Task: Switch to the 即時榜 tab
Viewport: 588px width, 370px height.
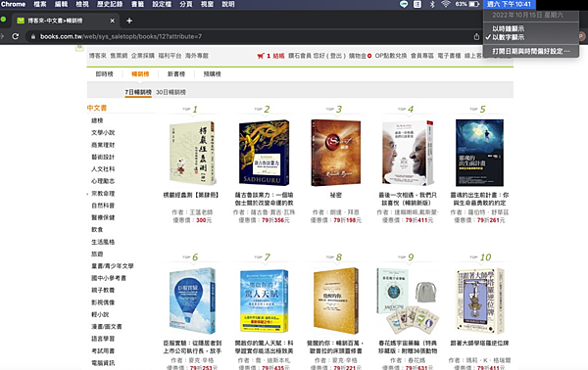Action: tap(104, 74)
